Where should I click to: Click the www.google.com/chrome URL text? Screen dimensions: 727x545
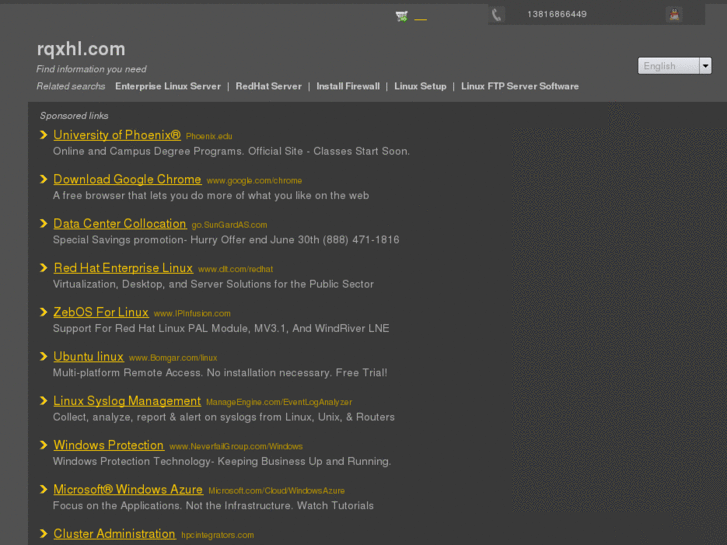254,180
